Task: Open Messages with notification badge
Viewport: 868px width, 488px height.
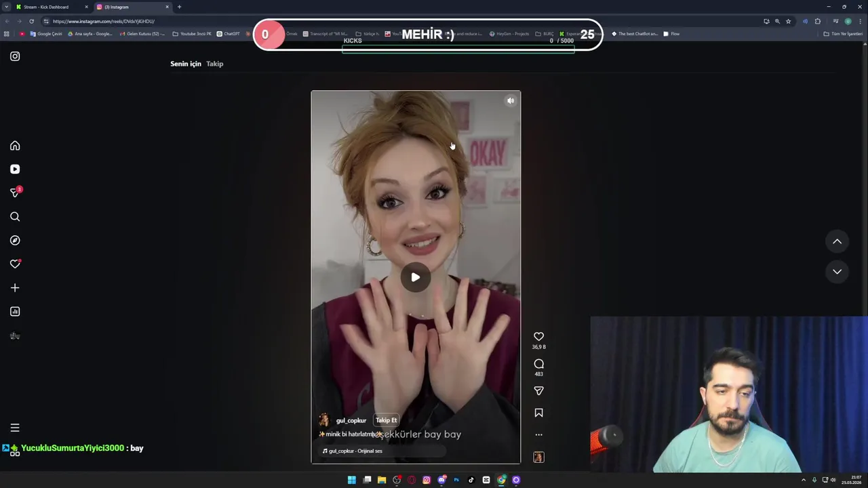Action: pos(15,192)
